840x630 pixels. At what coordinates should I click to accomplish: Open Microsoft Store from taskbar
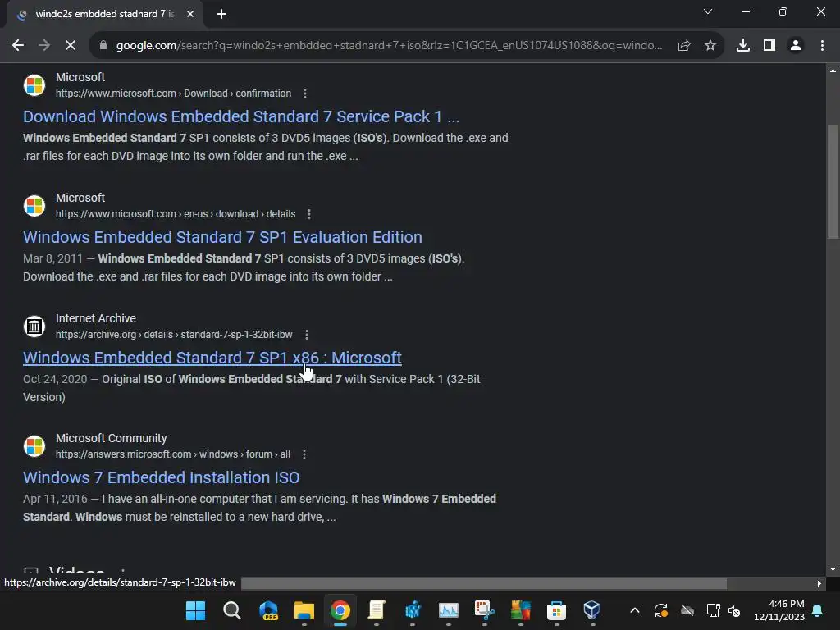point(557,610)
